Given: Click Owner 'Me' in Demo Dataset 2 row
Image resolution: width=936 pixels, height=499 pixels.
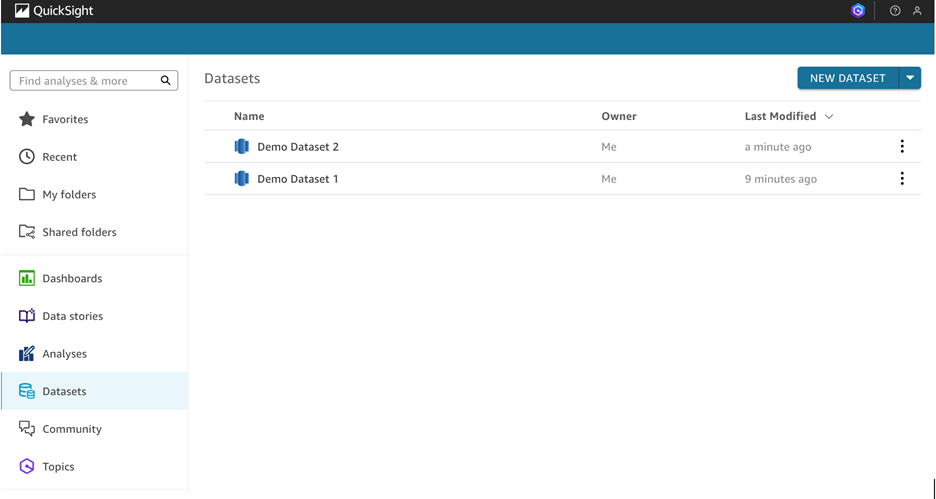Looking at the screenshot, I should (609, 147).
